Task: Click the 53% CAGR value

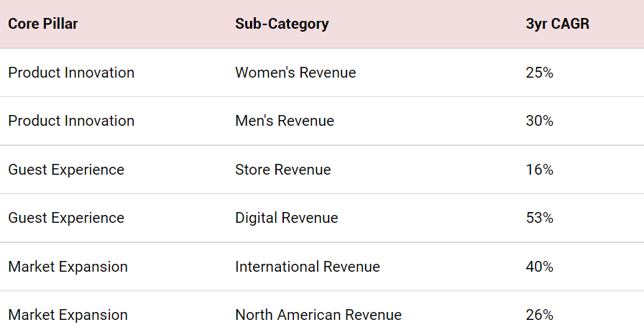Action: click(x=539, y=218)
